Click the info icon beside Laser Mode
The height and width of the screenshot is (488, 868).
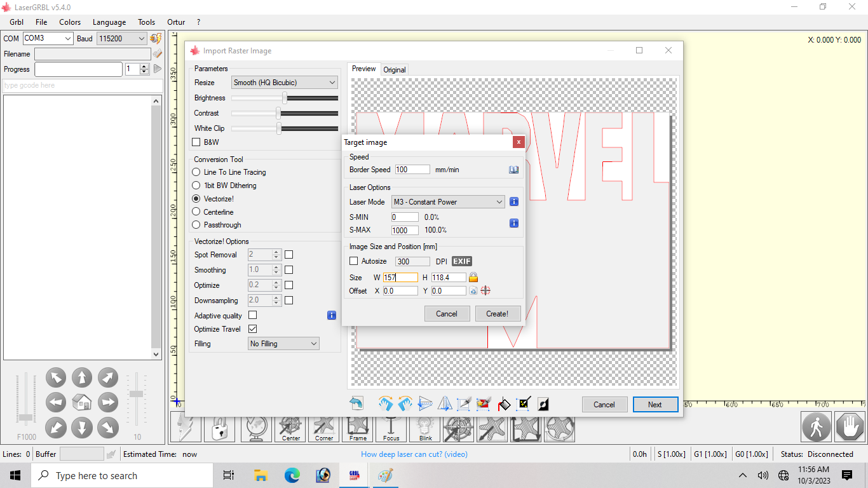(x=514, y=201)
